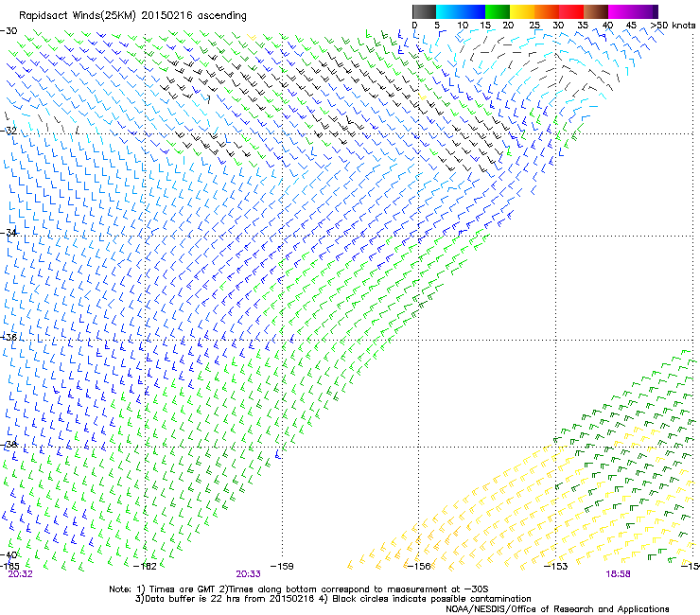Click the blue 10-15 knots legend swatch

click(472, 11)
